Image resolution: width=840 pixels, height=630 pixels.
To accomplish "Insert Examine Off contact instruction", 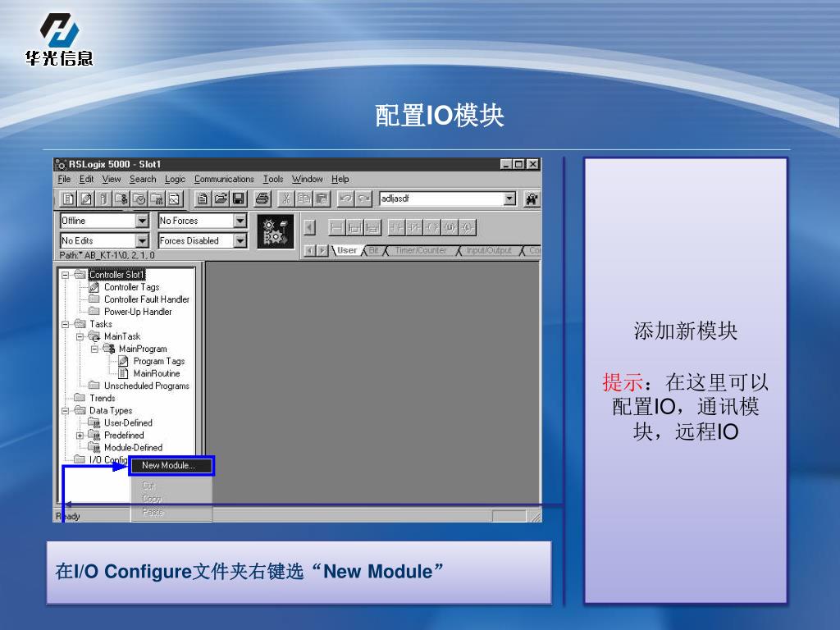I will pos(414,228).
